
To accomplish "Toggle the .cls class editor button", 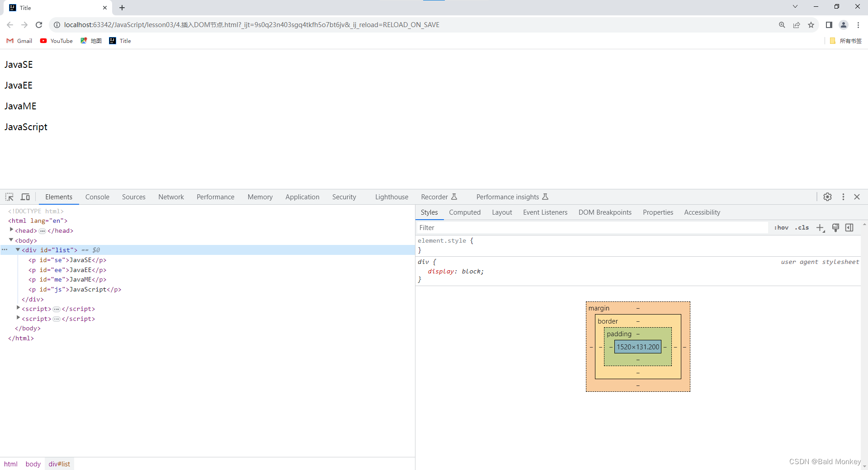I will pos(802,228).
